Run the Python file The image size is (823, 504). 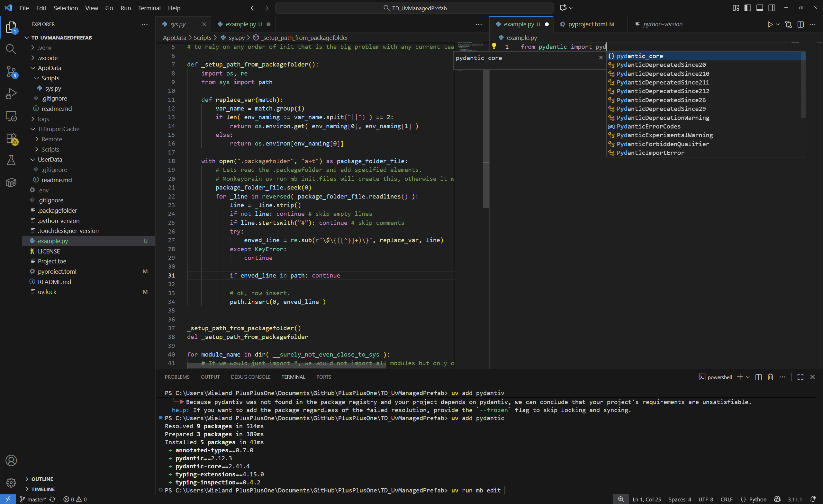770,24
